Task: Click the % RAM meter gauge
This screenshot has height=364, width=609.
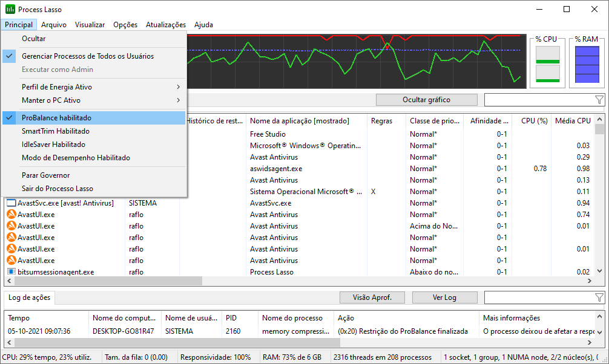Action: point(587,65)
